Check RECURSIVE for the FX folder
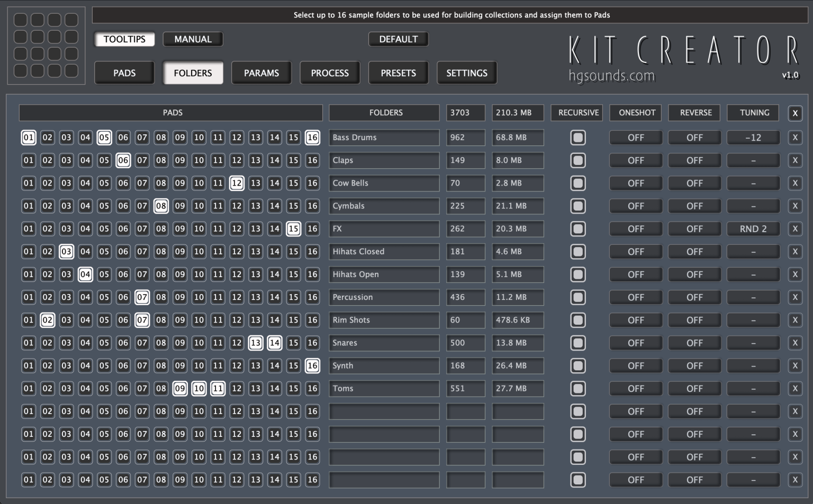 577,228
